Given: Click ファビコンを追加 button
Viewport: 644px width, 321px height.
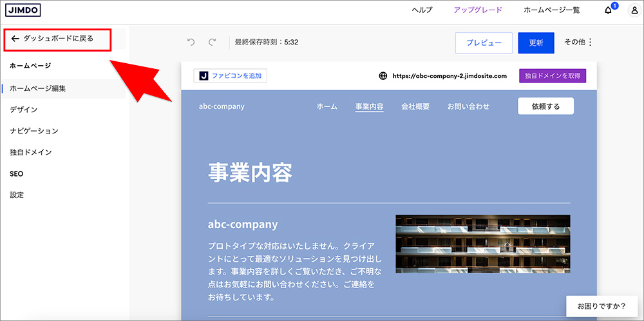Looking at the screenshot, I should coord(231,76).
